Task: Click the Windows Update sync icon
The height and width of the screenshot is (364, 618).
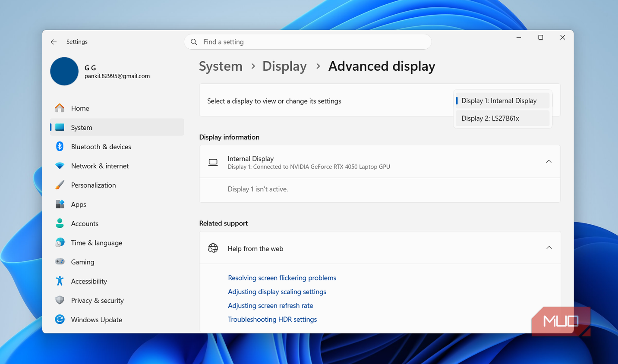Action: coord(60,319)
